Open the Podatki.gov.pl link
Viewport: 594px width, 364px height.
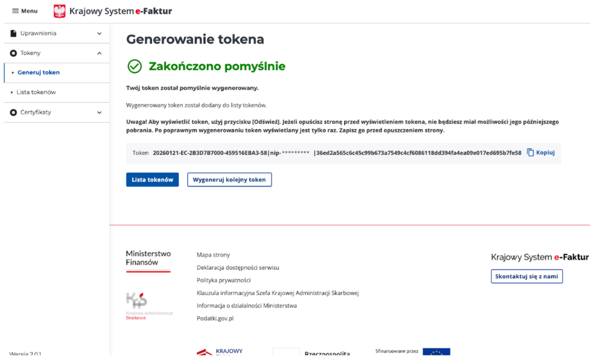215,318
